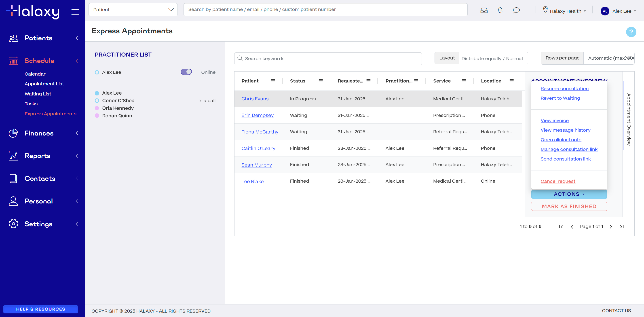Open the inbox tray icon
Viewport: 644px width, 317px height.
(484, 10)
